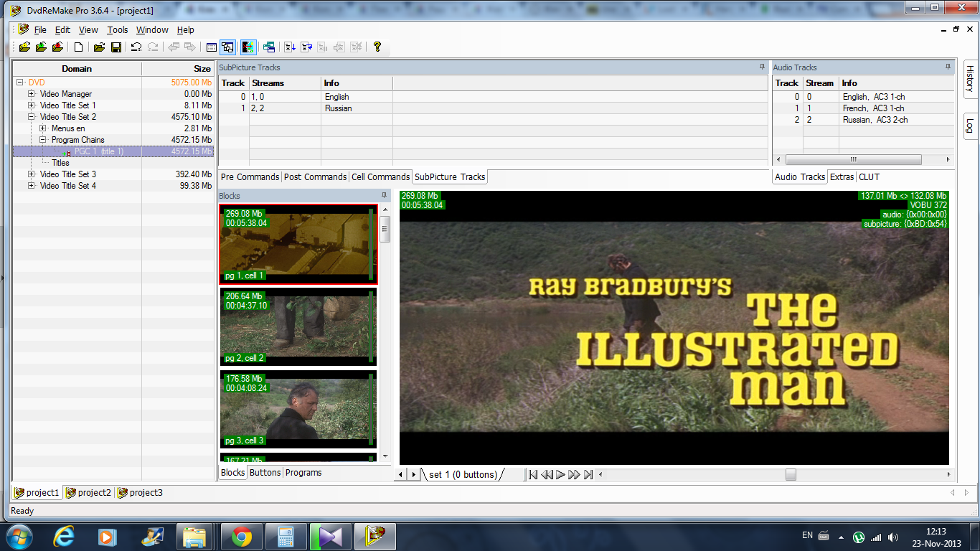Select the PGC 1 (title 1) tree item
The height and width of the screenshot is (551, 980).
pyautogui.click(x=99, y=151)
